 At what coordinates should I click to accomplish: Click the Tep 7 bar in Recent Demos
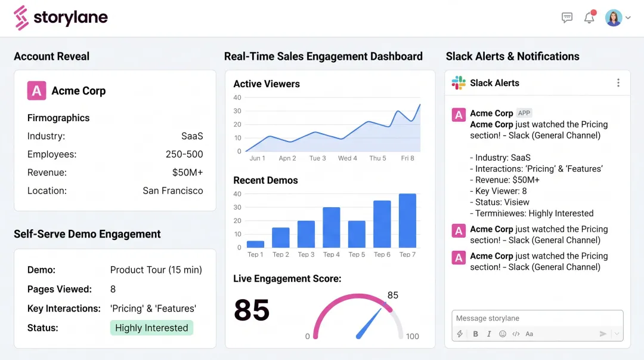pyautogui.click(x=407, y=220)
